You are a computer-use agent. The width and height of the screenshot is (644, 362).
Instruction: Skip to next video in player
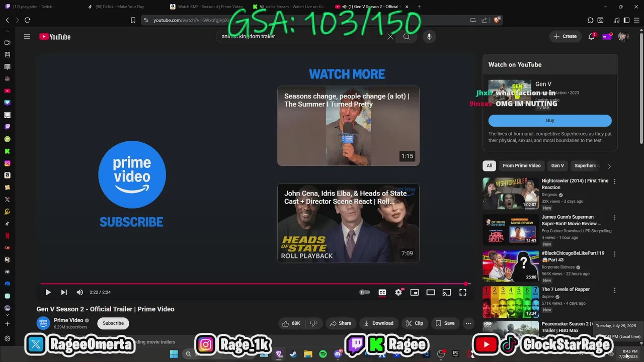pos(64,292)
